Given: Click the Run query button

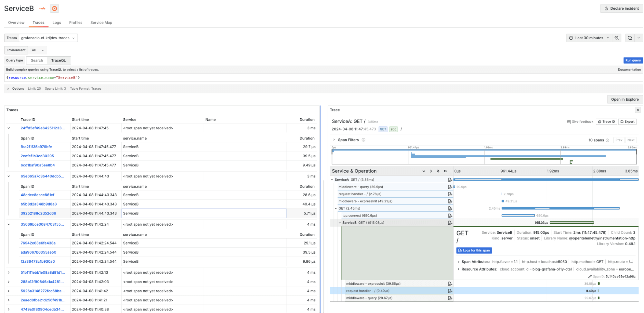Looking at the screenshot, I should (633, 61).
